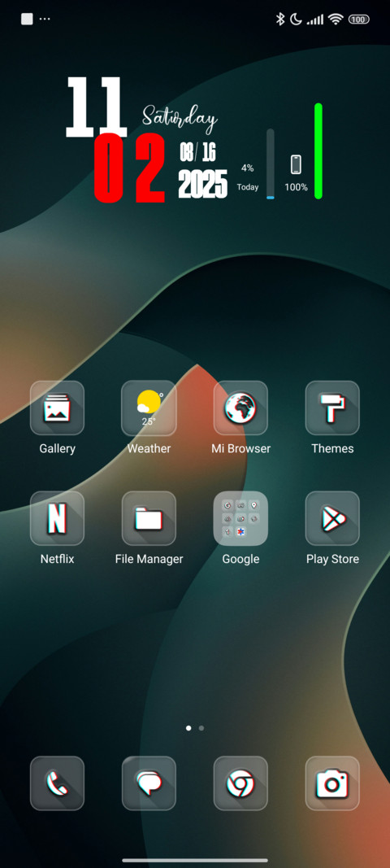Open the Weather app showing 25°

pyautogui.click(x=149, y=408)
